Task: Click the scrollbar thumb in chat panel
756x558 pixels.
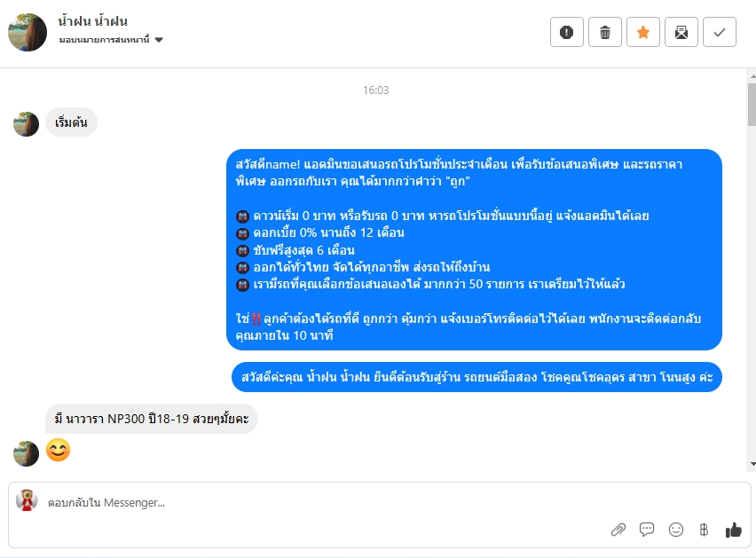Action: click(x=752, y=105)
